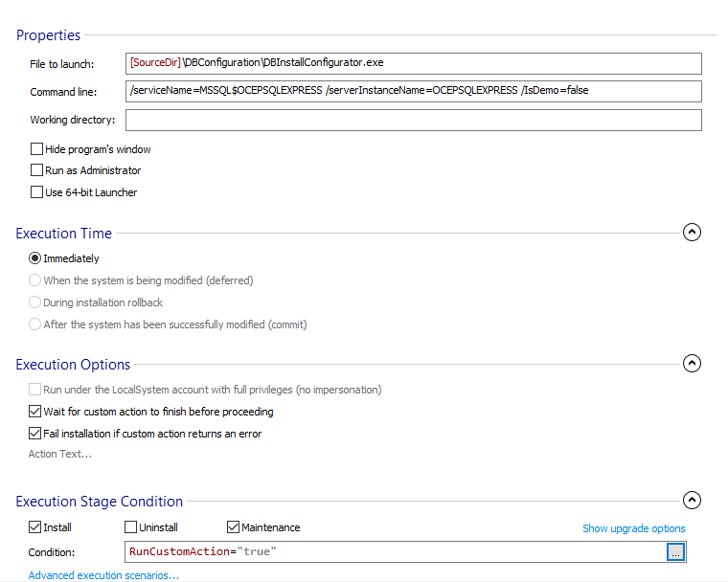Open condition editor via ellipsis button
The width and height of the screenshot is (728, 582).
click(x=675, y=552)
